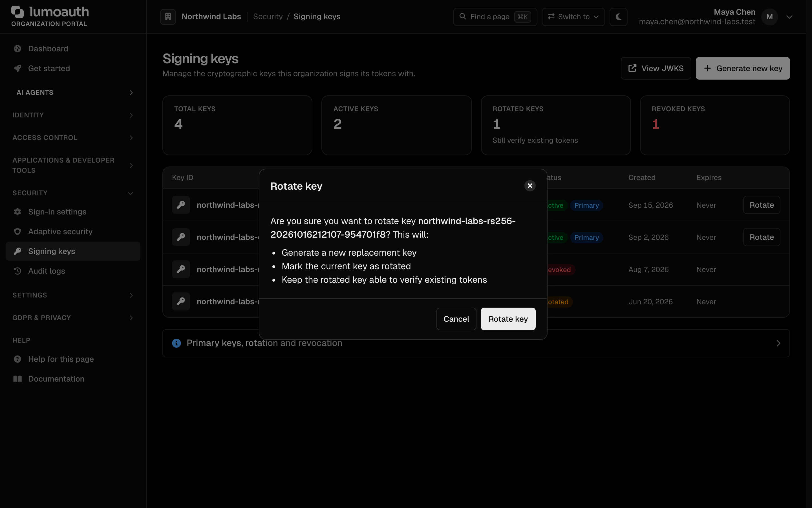This screenshot has height=508, width=812.
Task: Open Audit logs page
Action: pyautogui.click(x=73, y=271)
